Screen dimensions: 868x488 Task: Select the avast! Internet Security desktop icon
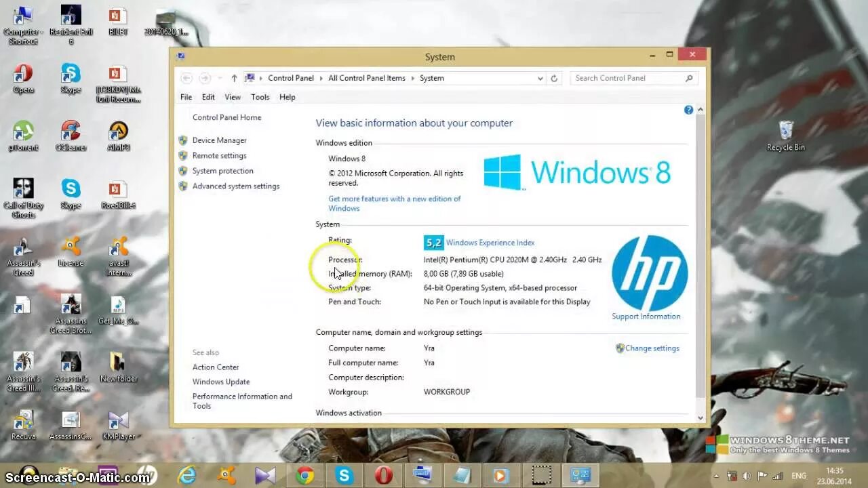pos(118,257)
